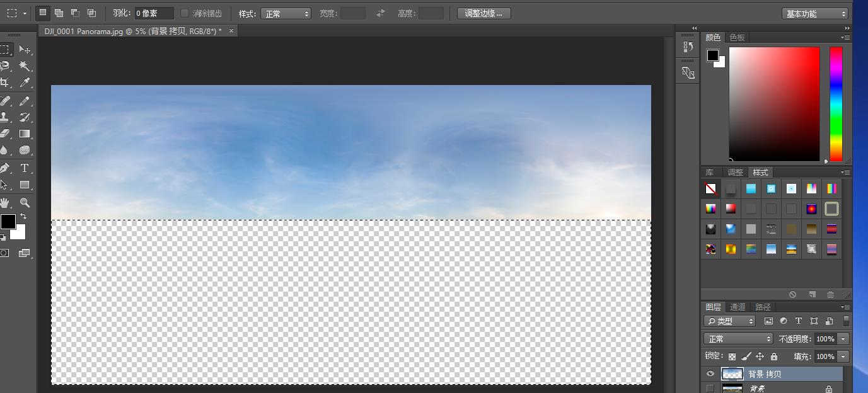Open the History panel icon
868x393 pixels.
tap(688, 47)
